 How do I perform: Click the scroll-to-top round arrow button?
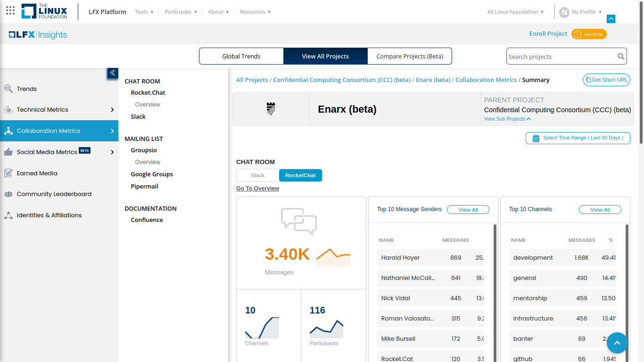coord(617,343)
